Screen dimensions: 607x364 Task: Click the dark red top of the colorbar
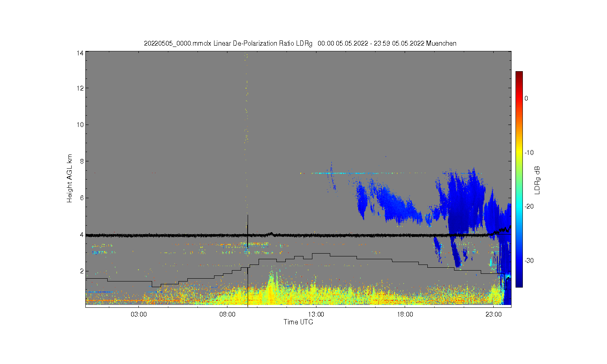point(519,75)
